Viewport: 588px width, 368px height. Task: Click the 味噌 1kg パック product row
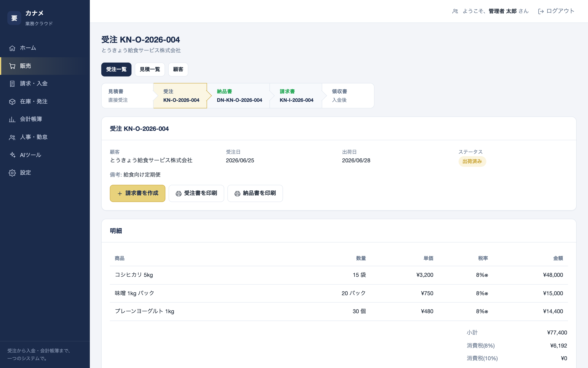[339, 293]
